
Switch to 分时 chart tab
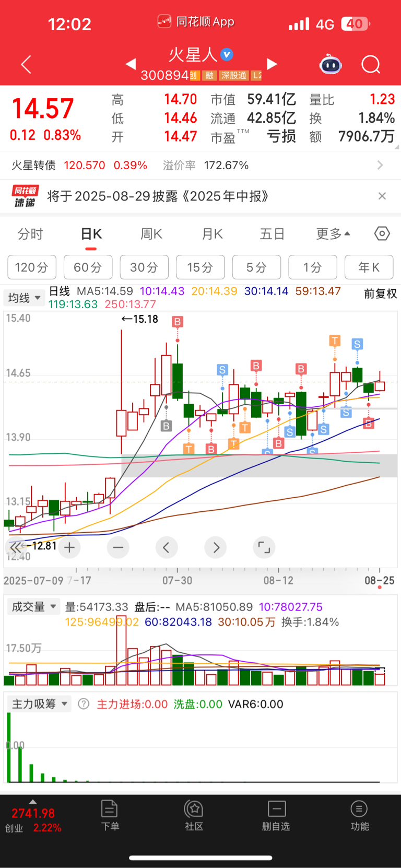point(30,234)
